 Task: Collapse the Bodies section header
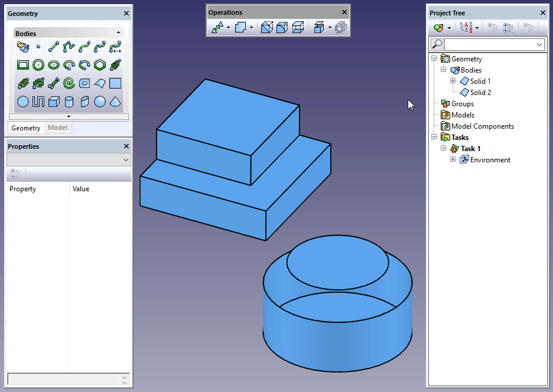[x=118, y=33]
